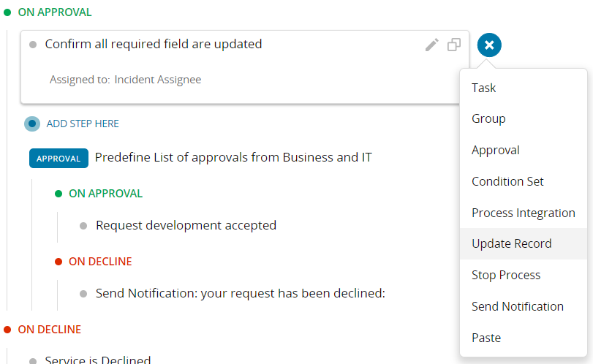Select the Request development accepted step
The height and width of the screenshot is (364, 593).
pos(186,225)
